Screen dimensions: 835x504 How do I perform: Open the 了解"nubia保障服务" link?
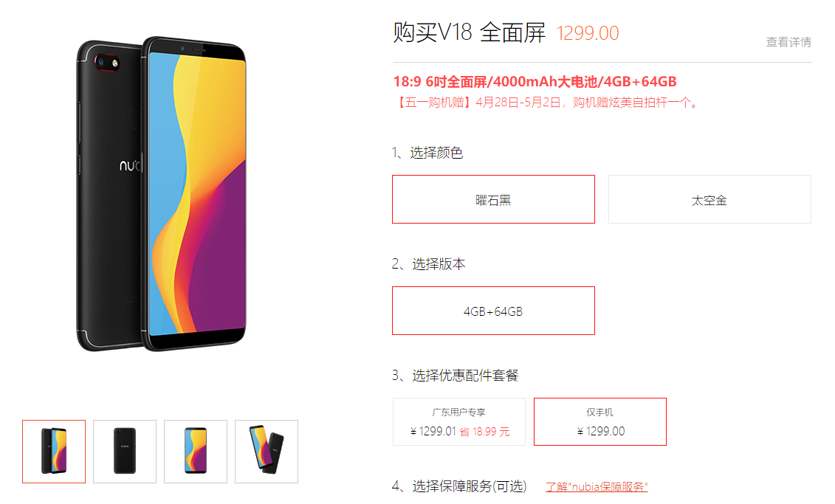(597, 486)
